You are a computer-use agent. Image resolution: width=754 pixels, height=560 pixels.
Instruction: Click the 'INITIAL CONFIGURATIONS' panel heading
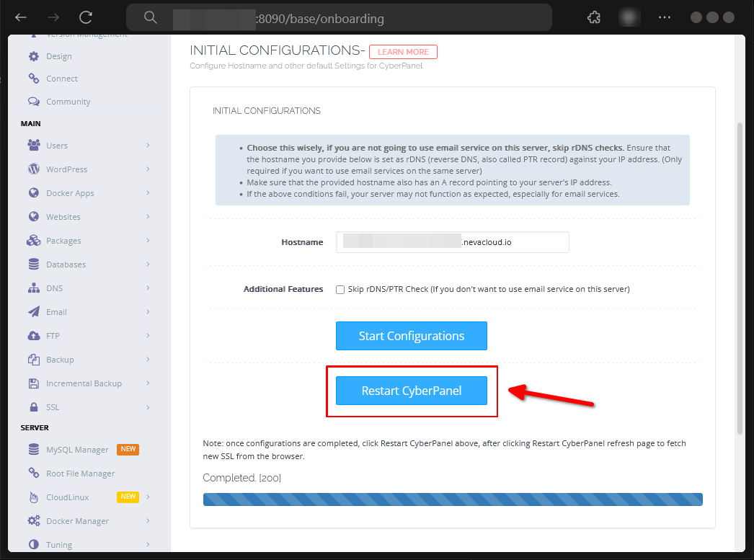point(267,110)
